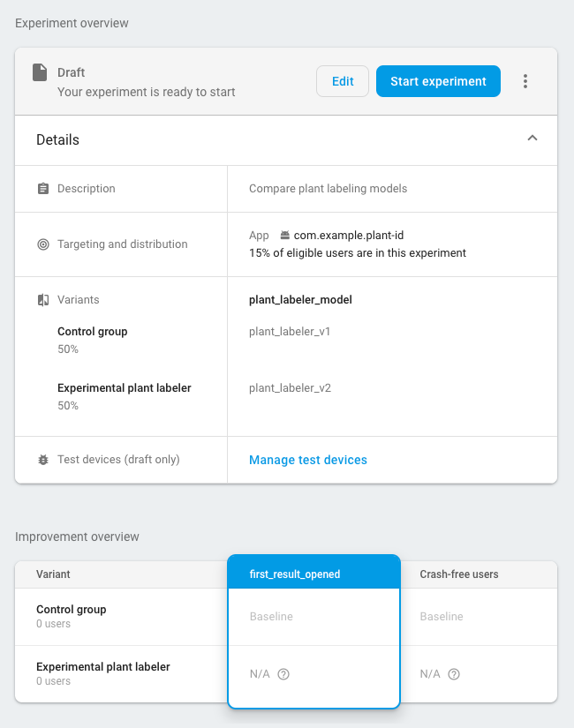Click the bug icon beside Test devices
The image size is (574, 728).
coord(43,459)
